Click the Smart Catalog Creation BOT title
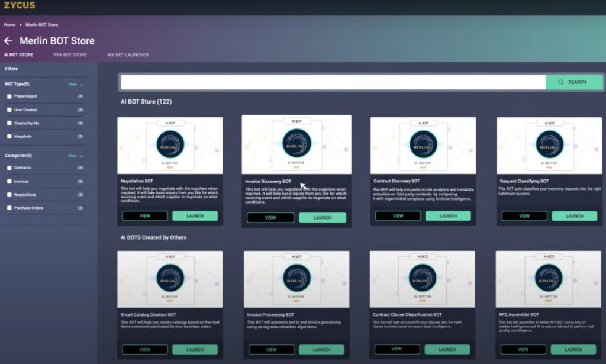The image size is (606, 364). (x=149, y=315)
